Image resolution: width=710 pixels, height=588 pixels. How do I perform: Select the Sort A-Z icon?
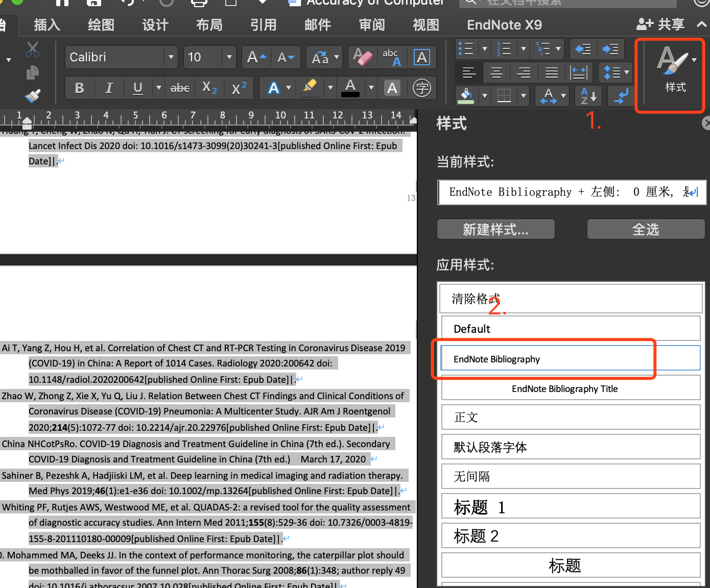click(588, 96)
